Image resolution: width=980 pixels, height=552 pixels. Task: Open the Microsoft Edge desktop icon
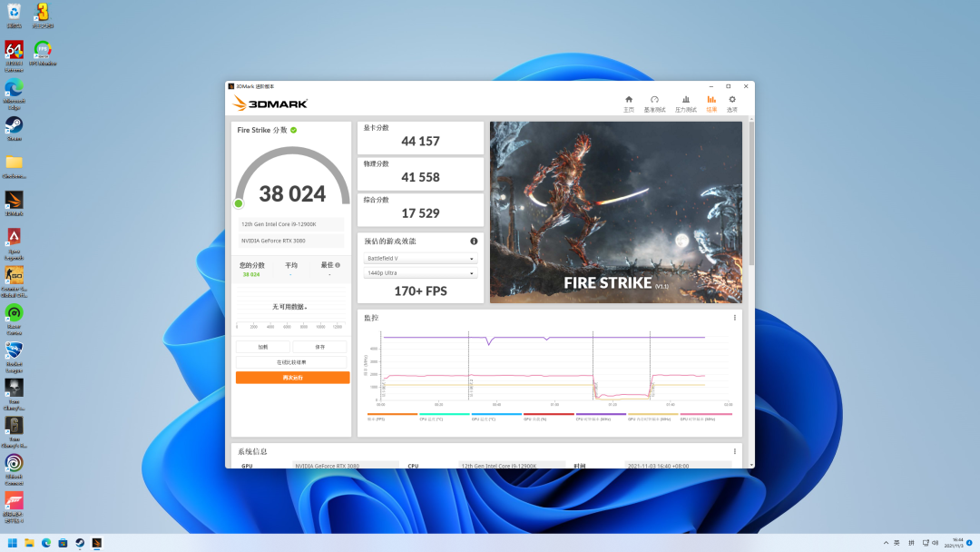[x=14, y=94]
